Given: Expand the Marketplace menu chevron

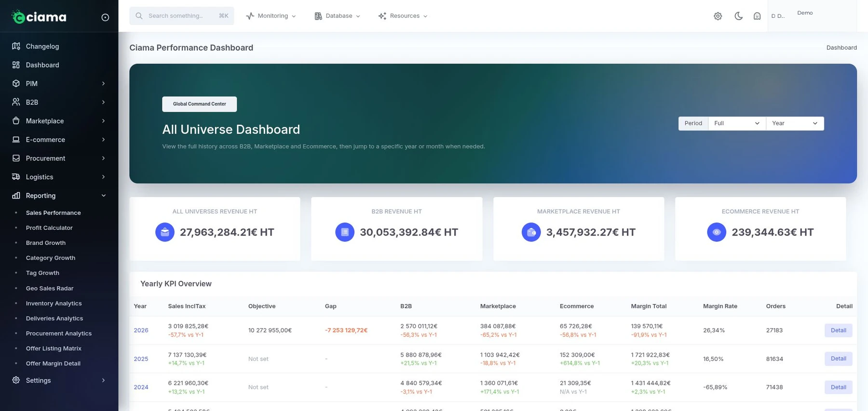Looking at the screenshot, I should (103, 121).
